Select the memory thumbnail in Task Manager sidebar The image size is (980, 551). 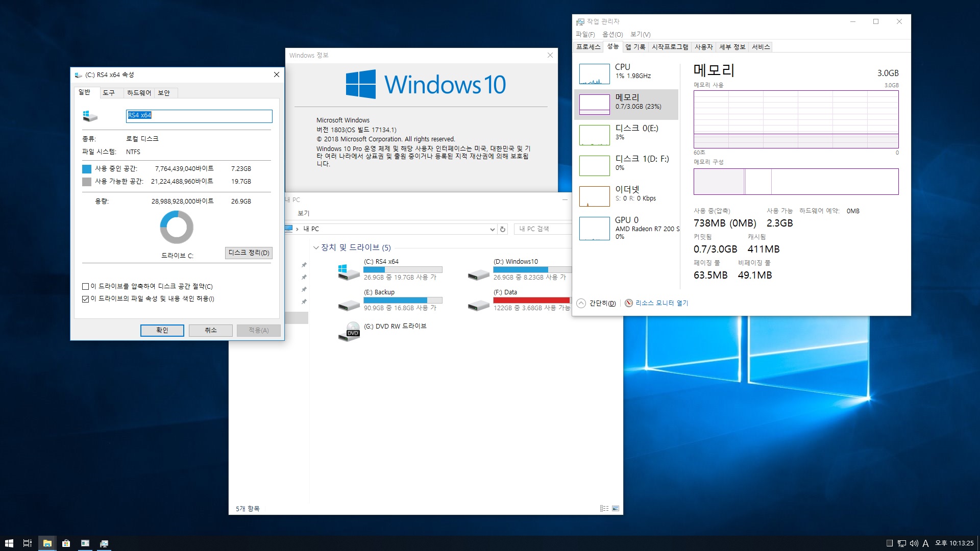594,105
